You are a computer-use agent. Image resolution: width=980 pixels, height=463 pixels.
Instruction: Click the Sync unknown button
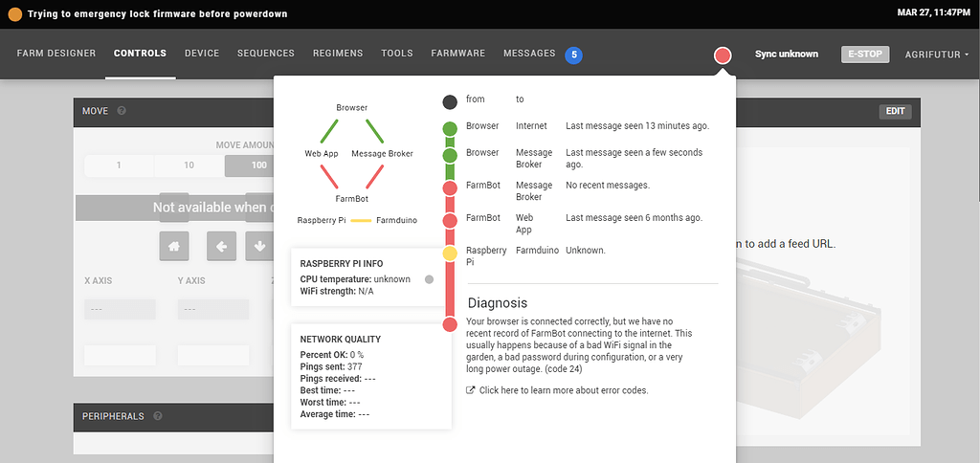tap(787, 55)
